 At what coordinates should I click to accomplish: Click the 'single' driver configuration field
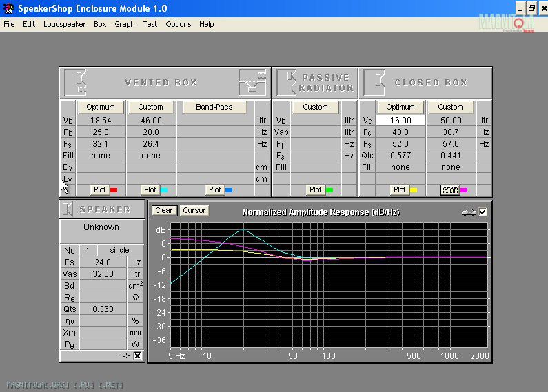pos(120,250)
